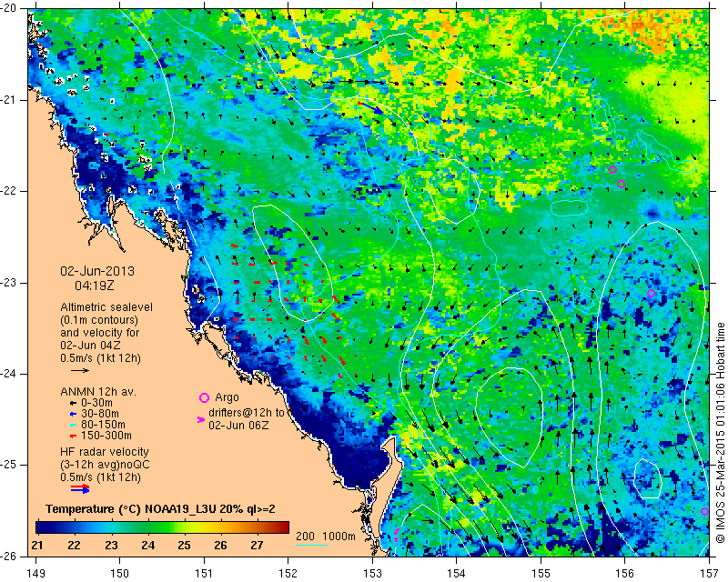This screenshot has height=582, width=728.
Task: Click the longitude axis label 157
Action: click(709, 574)
